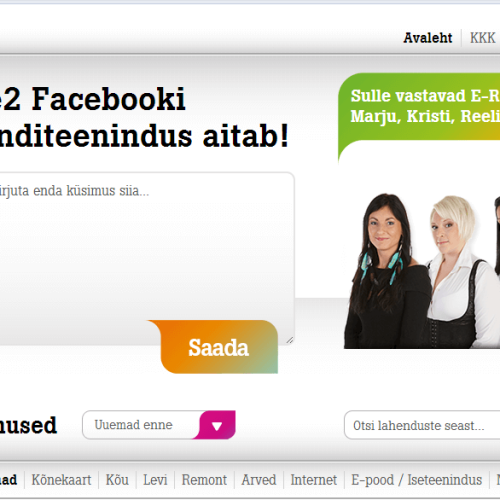Expand the pink dropdown arrow

[x=217, y=425]
